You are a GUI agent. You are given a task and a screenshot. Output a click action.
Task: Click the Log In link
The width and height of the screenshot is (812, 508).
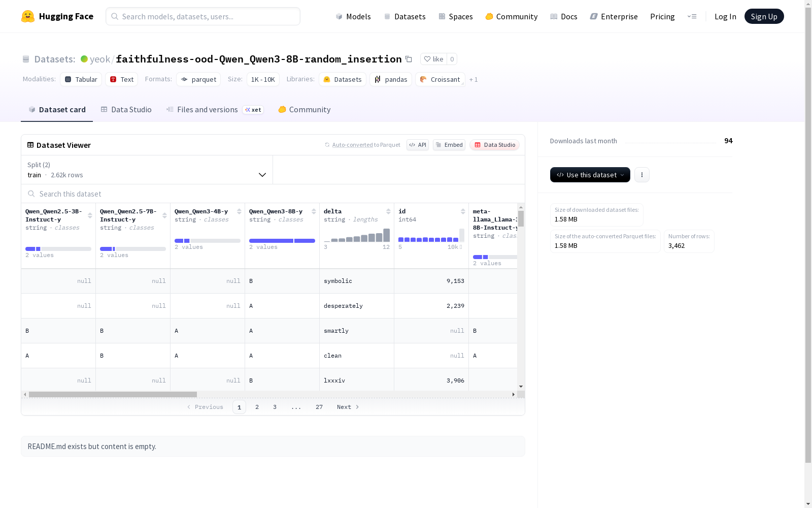coord(725,16)
